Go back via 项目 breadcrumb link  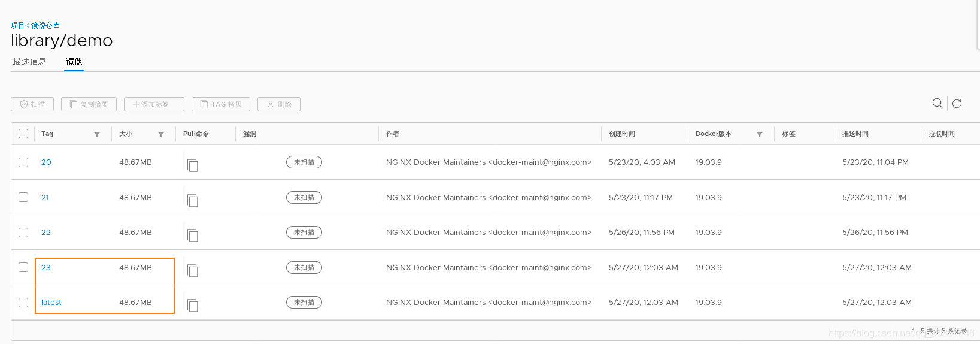coord(17,26)
